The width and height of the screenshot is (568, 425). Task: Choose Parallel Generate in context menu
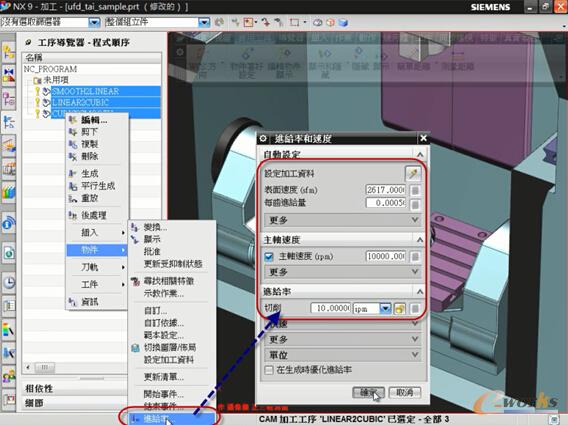[97, 186]
